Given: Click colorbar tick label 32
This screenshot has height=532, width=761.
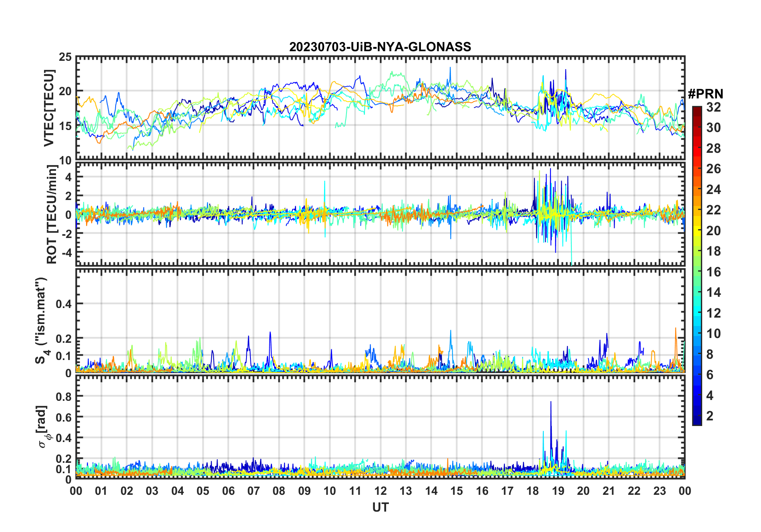Looking at the screenshot, I should [x=713, y=107].
